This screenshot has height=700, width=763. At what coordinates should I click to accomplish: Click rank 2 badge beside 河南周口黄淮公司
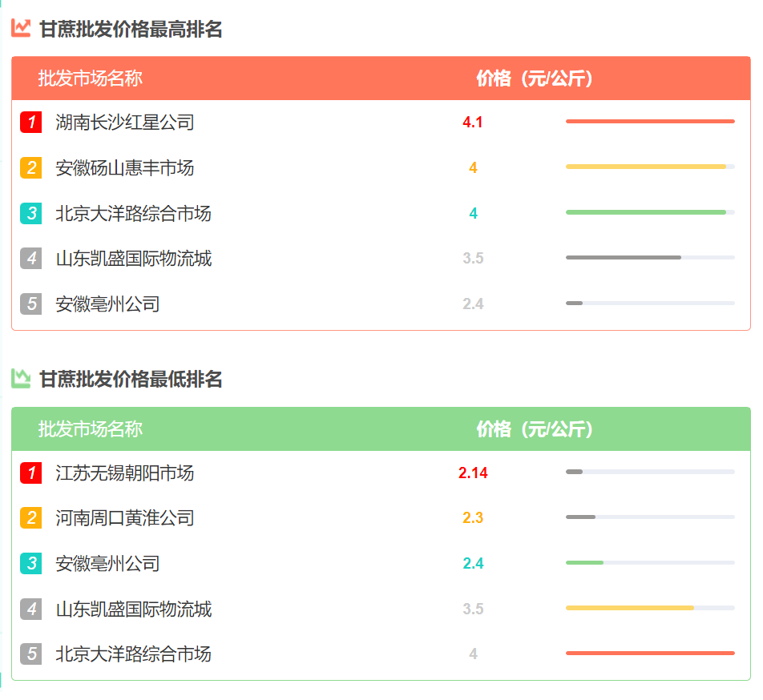(30, 517)
